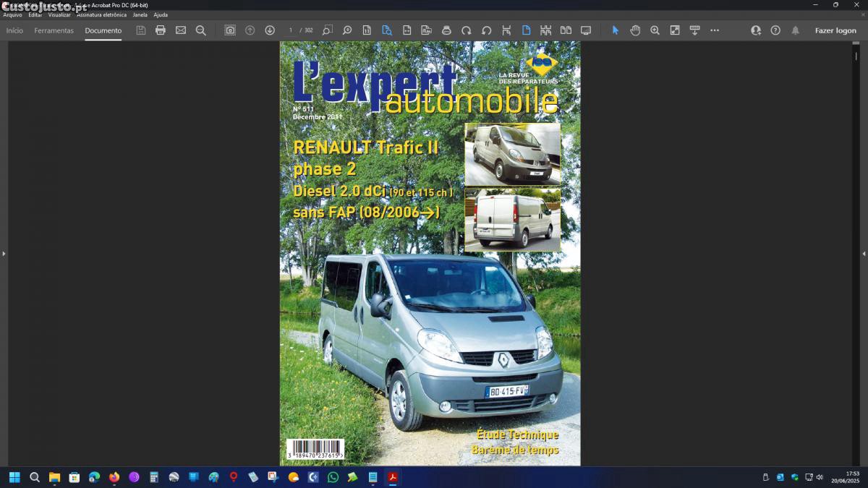This screenshot has width=868, height=488.
Task: Open the Arquivo menu
Action: (12, 14)
